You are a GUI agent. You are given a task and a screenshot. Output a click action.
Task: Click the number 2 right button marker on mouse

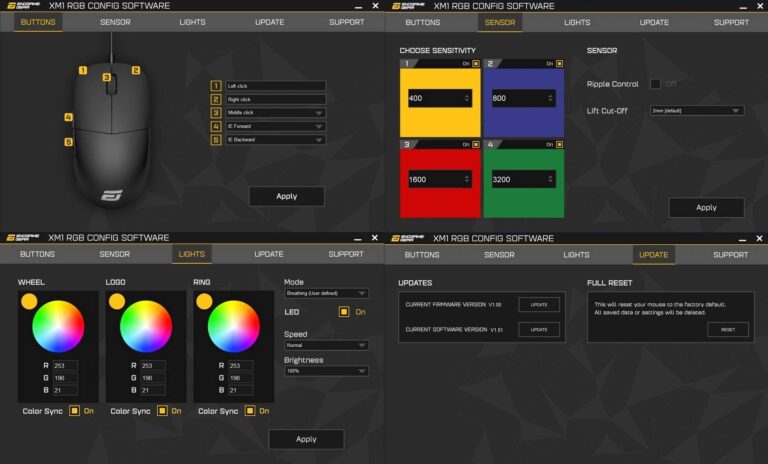point(136,70)
